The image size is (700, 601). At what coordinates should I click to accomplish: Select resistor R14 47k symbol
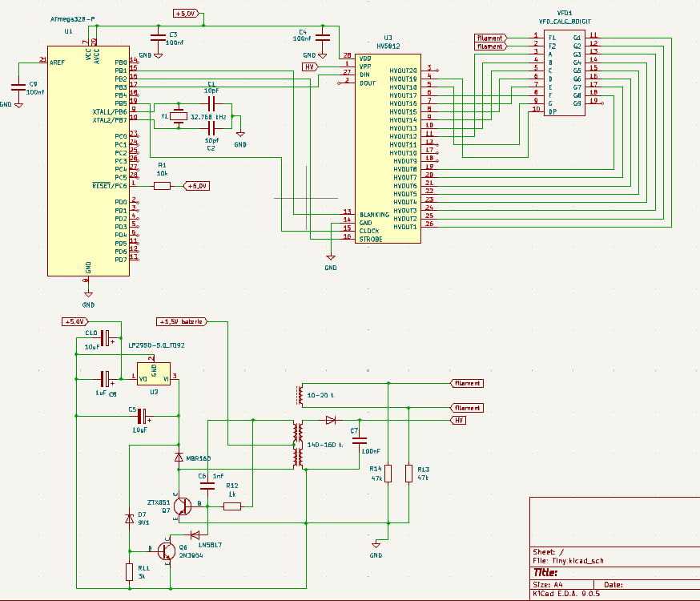[x=388, y=474]
